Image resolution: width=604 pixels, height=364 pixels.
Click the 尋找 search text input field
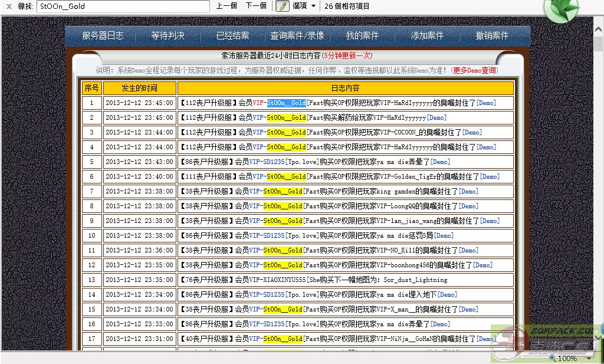(123, 6)
